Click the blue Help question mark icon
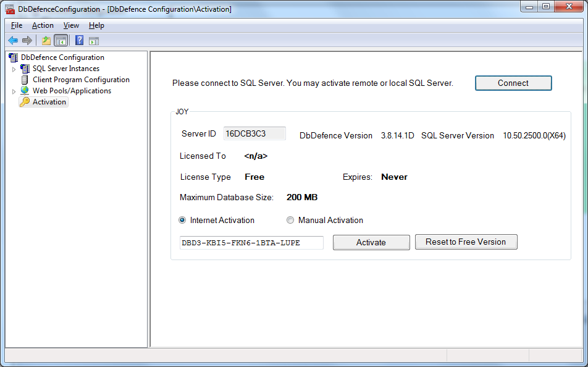 [79, 41]
